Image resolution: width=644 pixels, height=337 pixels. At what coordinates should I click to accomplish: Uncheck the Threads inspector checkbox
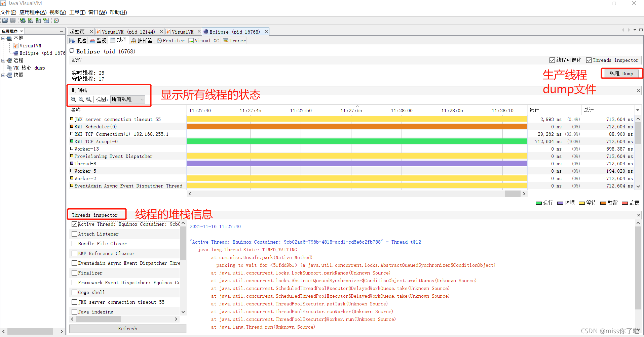[x=589, y=60]
